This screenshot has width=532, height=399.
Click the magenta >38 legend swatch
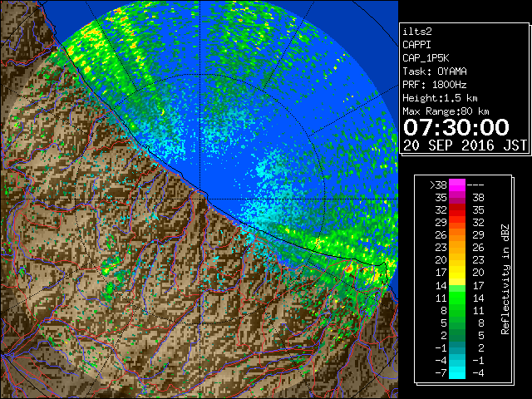click(457, 185)
